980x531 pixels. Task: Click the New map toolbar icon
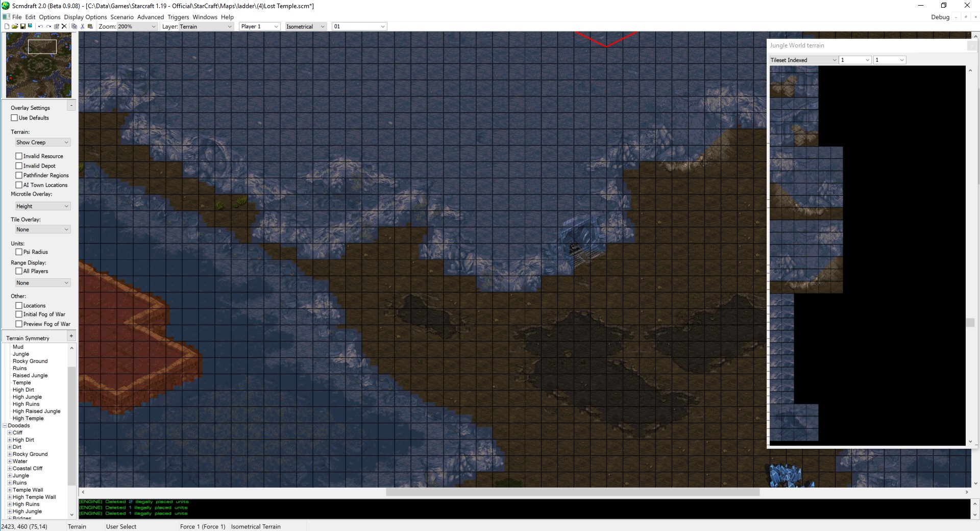7,27
